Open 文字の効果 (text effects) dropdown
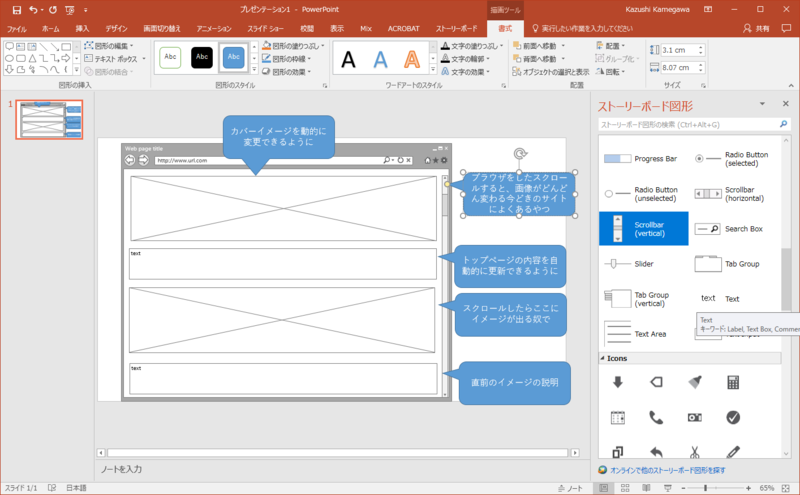 click(x=465, y=71)
